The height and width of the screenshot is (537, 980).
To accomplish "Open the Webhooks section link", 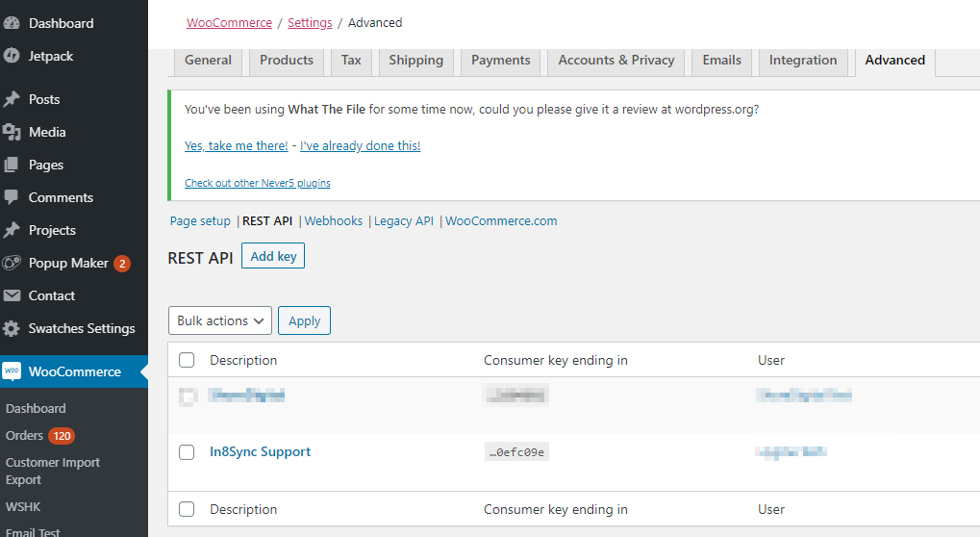I will (334, 220).
